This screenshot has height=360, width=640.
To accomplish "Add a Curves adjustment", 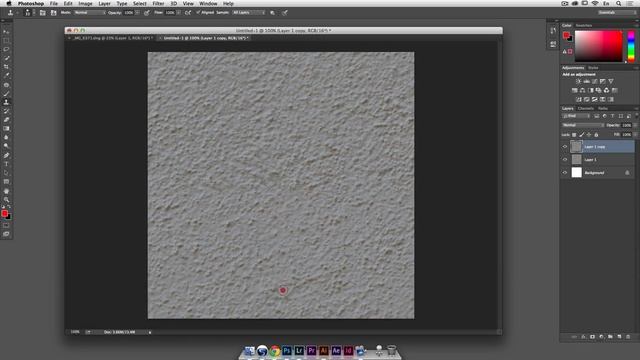I will pos(595,81).
